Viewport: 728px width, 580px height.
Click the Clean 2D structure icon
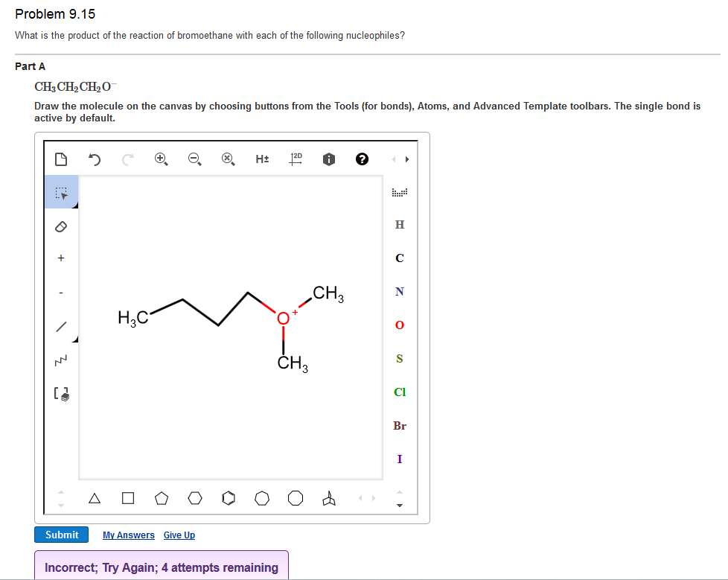(295, 159)
